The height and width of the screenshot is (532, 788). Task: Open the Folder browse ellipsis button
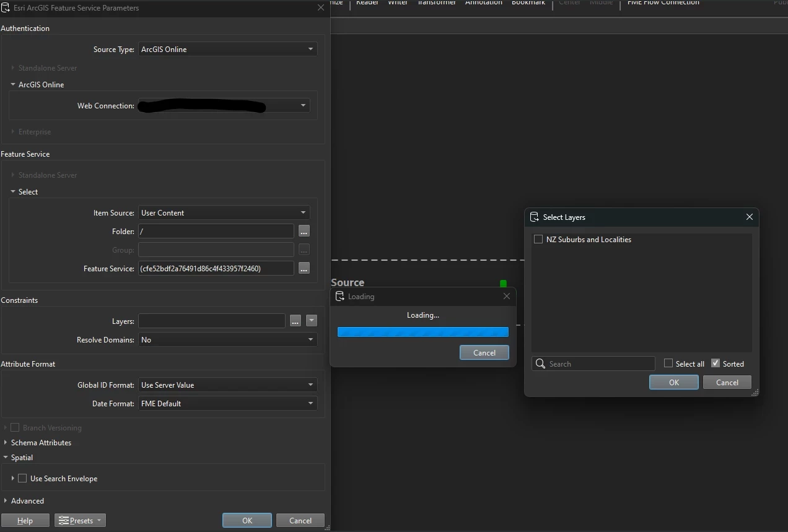click(304, 231)
